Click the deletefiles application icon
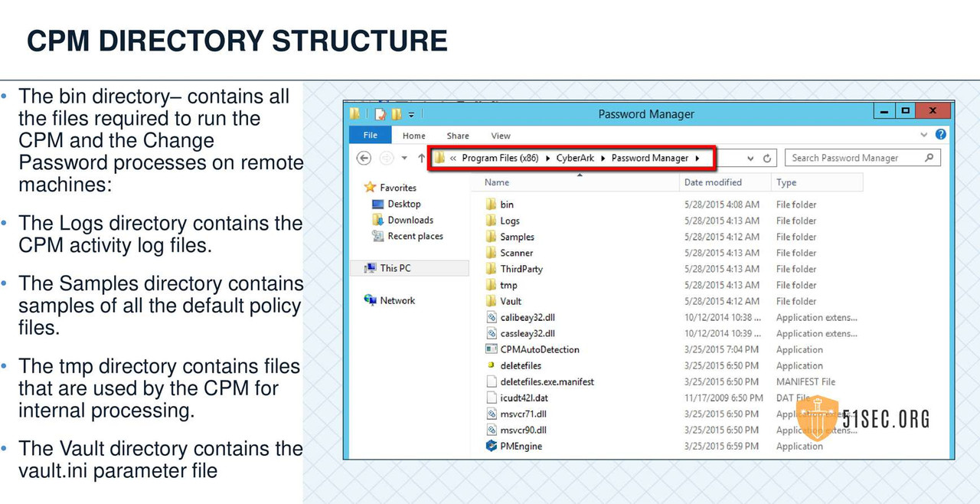 pos(492,365)
